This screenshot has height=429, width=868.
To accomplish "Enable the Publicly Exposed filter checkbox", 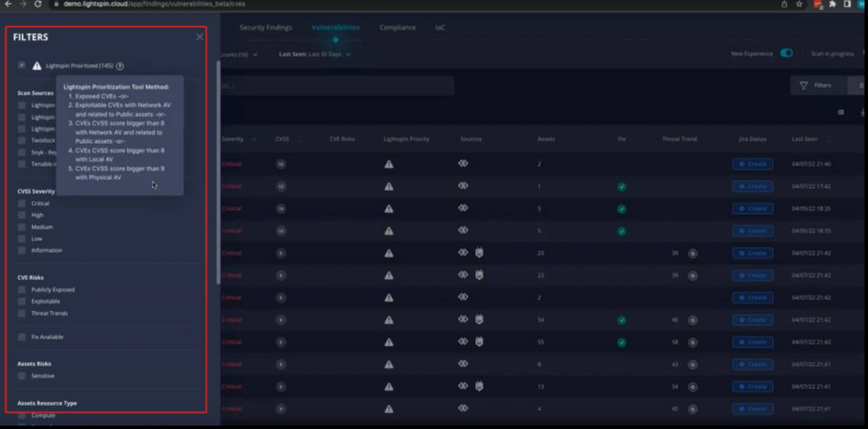I will click(22, 290).
